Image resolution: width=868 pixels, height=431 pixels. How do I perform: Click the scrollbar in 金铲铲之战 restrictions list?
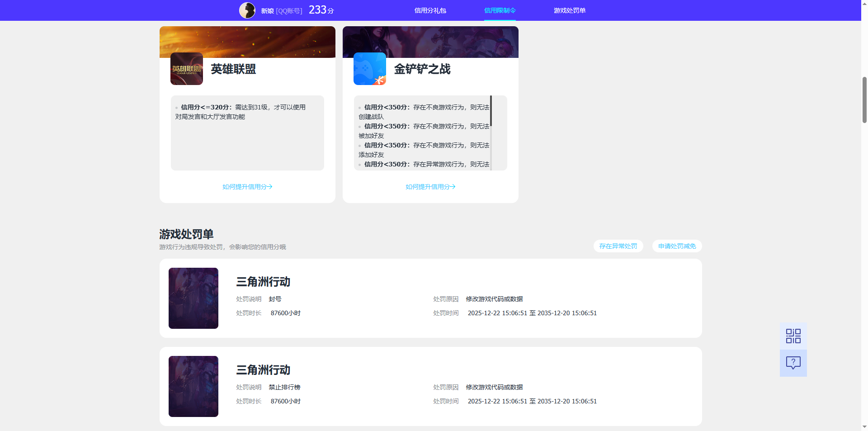491,111
